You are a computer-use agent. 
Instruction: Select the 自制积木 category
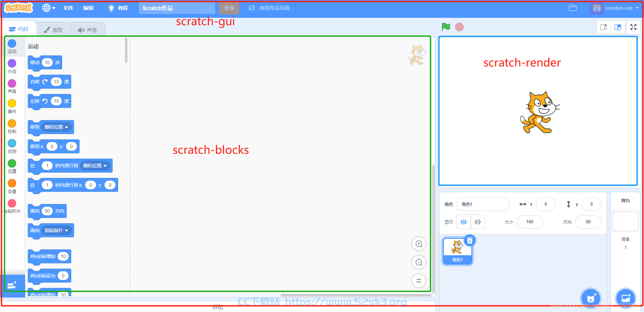point(12,207)
